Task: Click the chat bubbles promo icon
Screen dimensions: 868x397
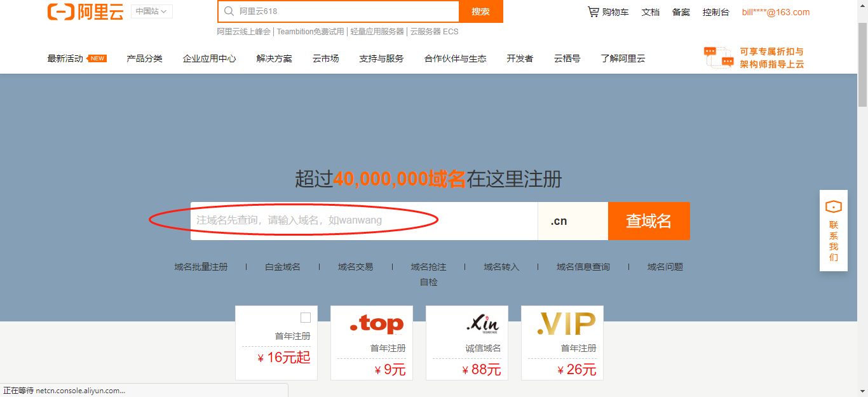Action: [x=719, y=57]
